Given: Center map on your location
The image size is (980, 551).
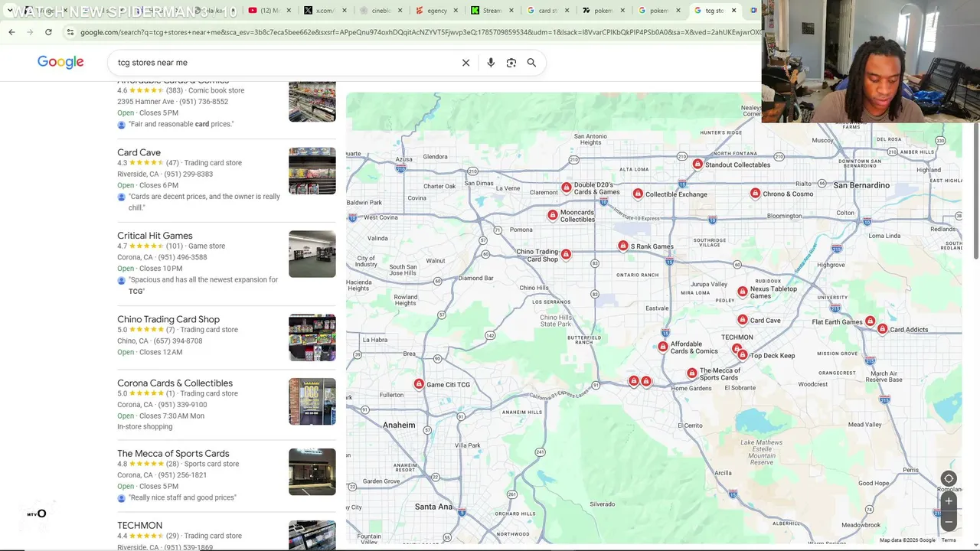Looking at the screenshot, I should point(949,479).
